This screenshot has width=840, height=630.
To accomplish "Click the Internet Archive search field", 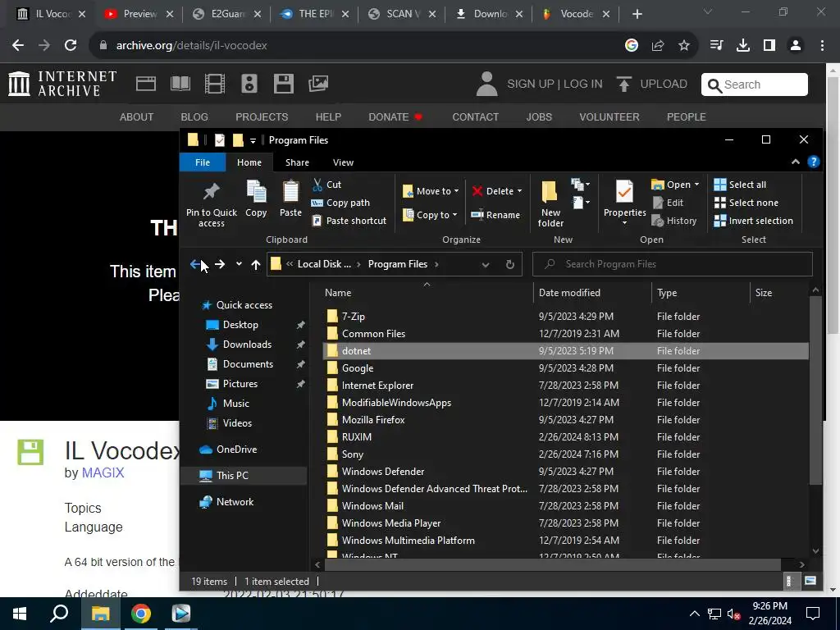I will 755,84.
